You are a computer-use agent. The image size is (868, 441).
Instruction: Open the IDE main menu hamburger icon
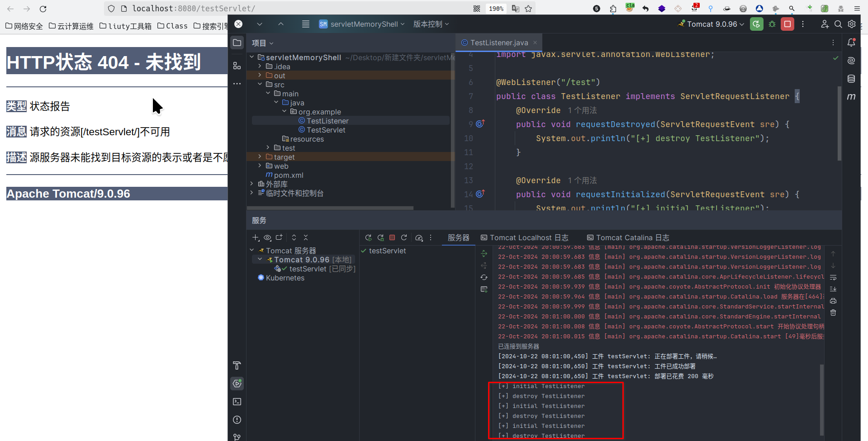point(306,24)
